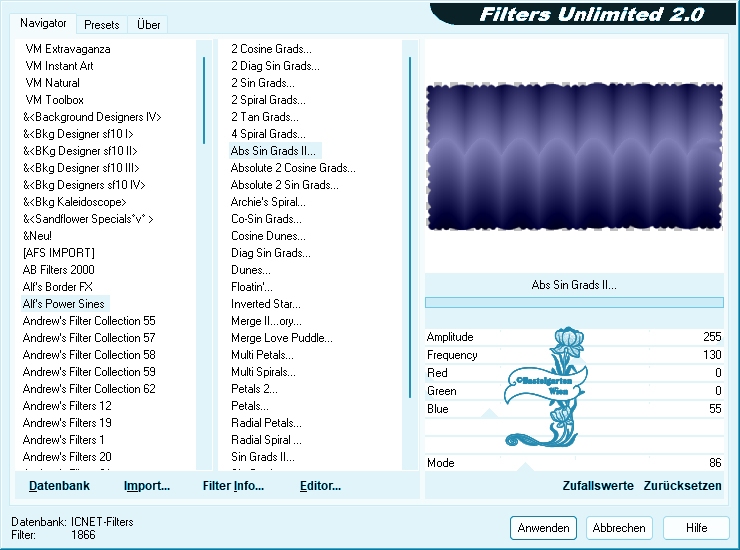Screen dimensions: 740x550
Task: Select &<Bkg Kaleidoscope> category
Action: pyautogui.click(x=75, y=202)
